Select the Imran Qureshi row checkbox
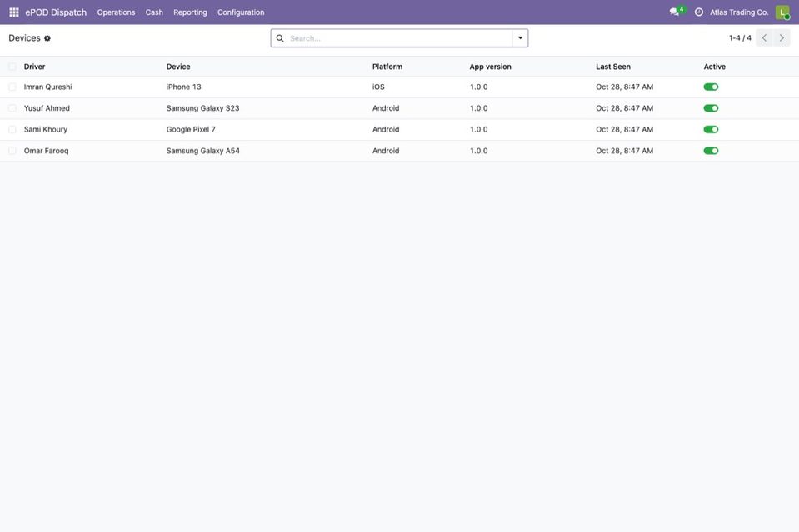 [12, 87]
